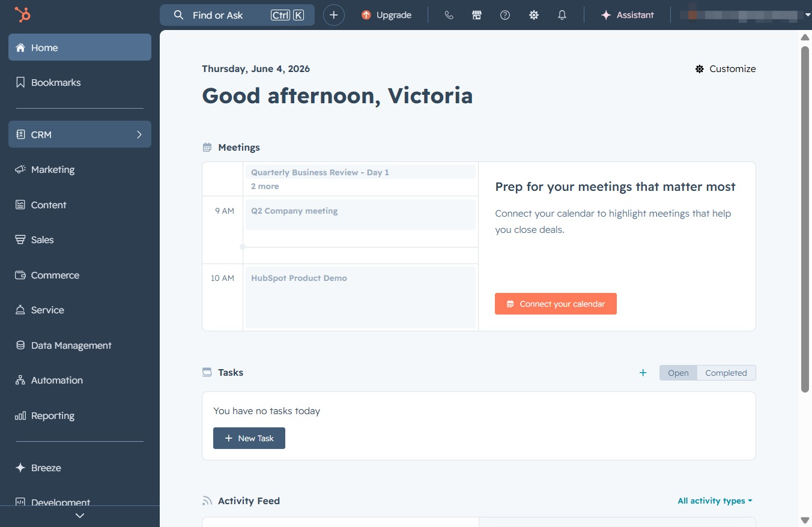Open the help question mark icon
812x527 pixels.
pyautogui.click(x=505, y=15)
